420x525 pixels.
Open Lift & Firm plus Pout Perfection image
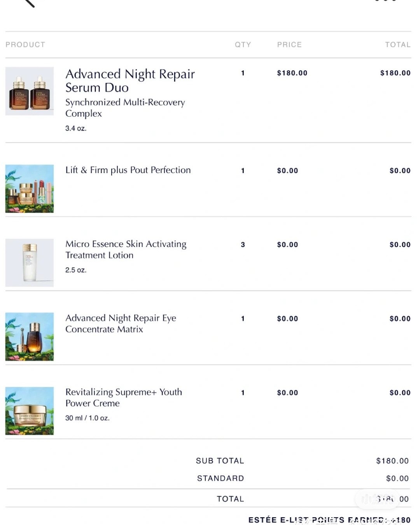30,189
